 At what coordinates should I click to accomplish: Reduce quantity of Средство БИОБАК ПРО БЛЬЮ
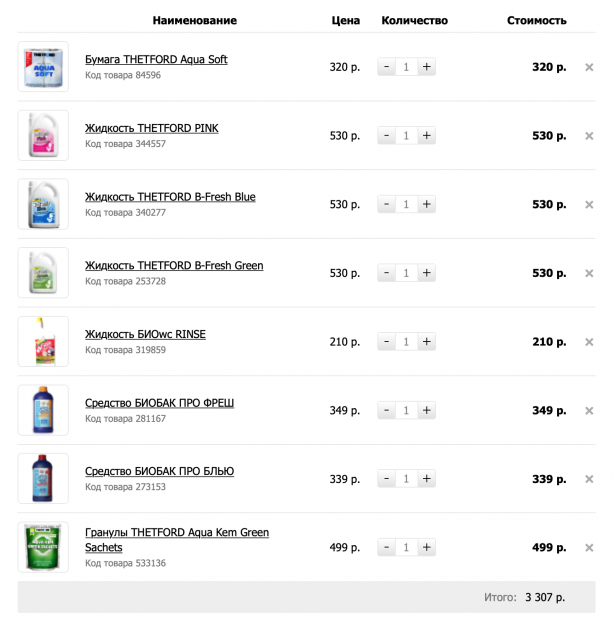(x=386, y=479)
